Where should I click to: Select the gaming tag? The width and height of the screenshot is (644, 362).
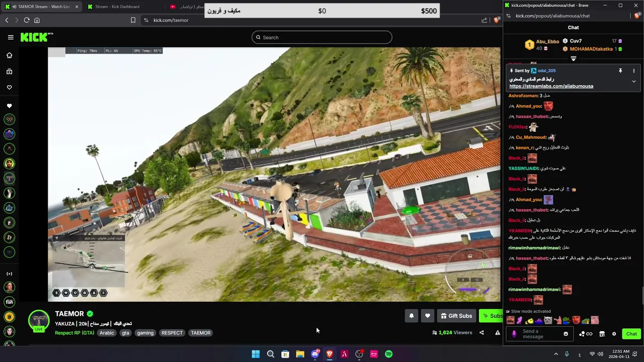pos(145,333)
